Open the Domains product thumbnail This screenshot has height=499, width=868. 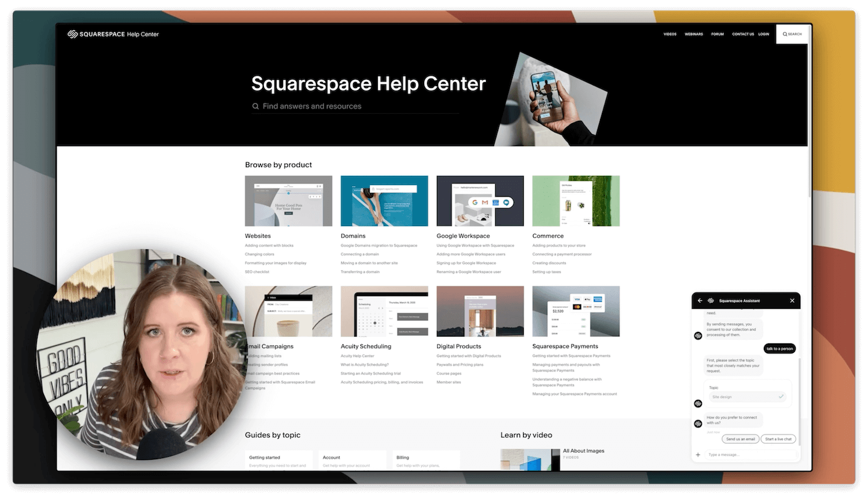[x=384, y=201]
